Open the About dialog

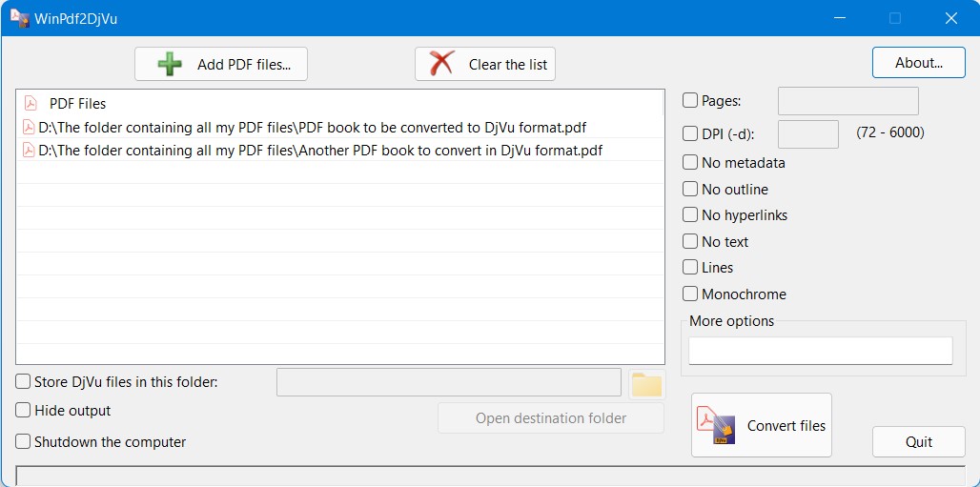click(x=918, y=63)
